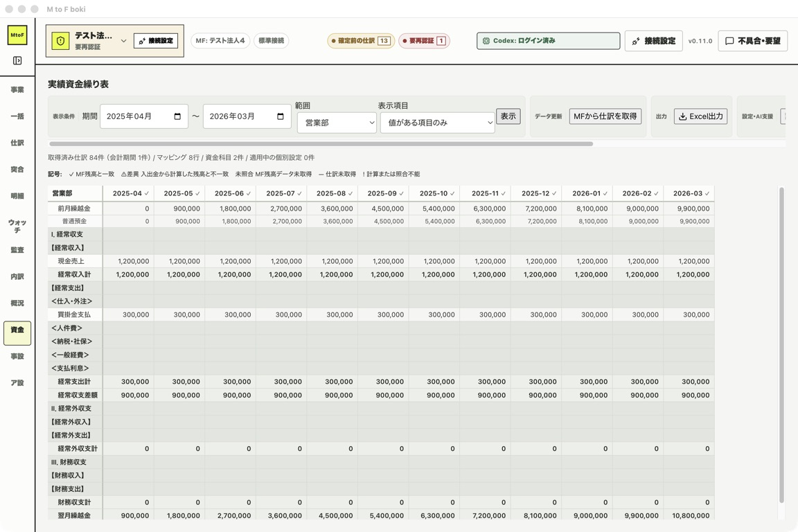Open the 表示項目 dropdown 値がある項目のみ
798x532 pixels.
point(438,123)
